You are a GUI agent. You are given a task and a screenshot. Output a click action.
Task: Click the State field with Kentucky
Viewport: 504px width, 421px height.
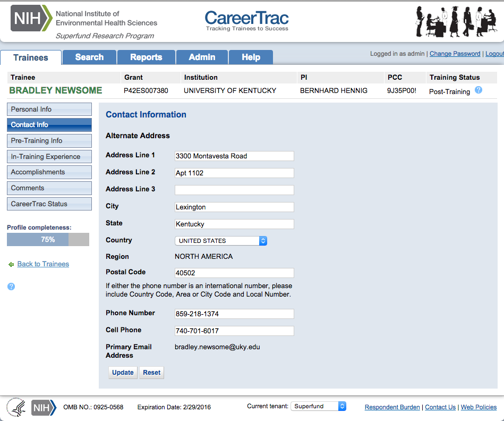[x=234, y=224]
